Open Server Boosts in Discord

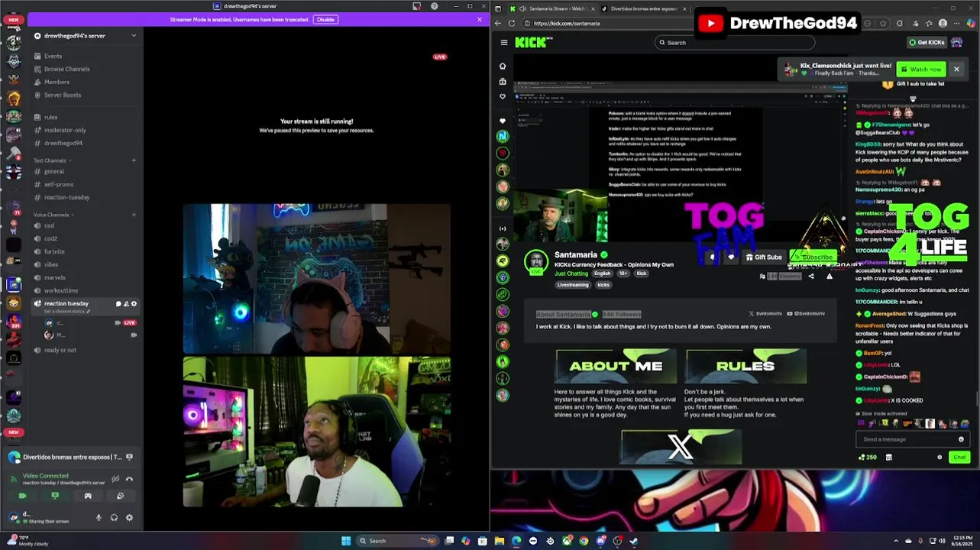[63, 95]
